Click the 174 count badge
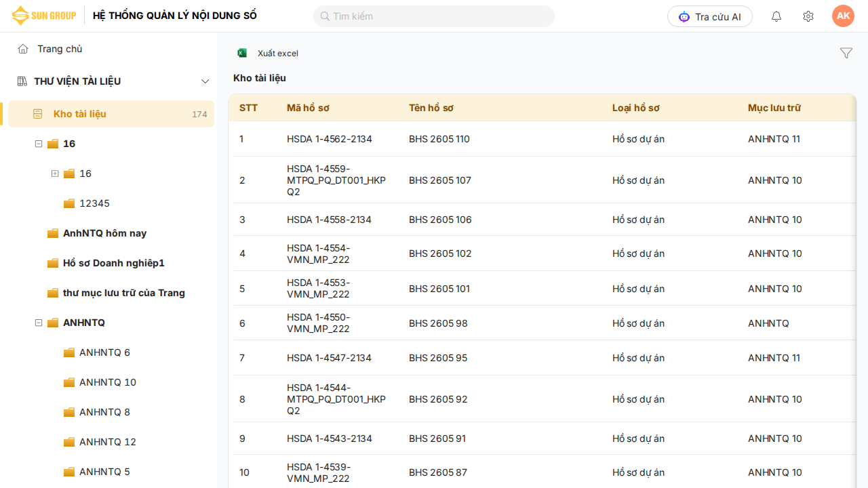Image resolution: width=868 pixels, height=488 pixels. pos(199,115)
